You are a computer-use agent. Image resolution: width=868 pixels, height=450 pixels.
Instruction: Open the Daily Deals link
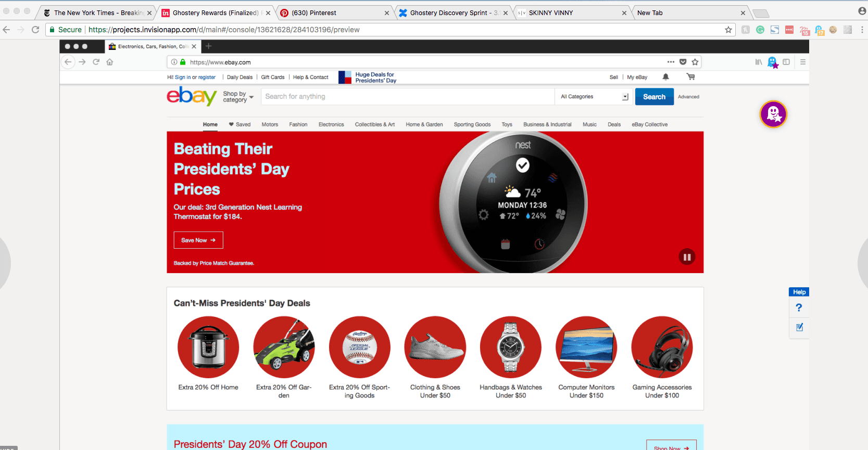coord(240,78)
